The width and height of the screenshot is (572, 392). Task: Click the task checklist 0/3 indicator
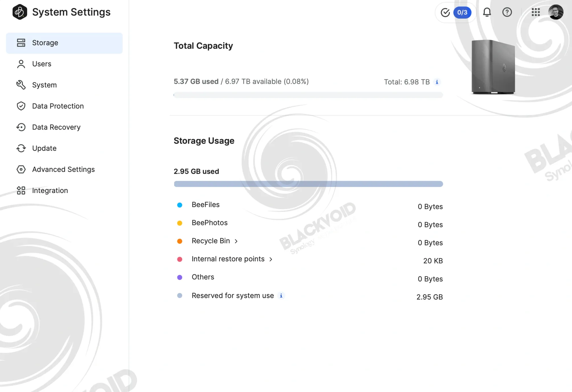click(456, 13)
